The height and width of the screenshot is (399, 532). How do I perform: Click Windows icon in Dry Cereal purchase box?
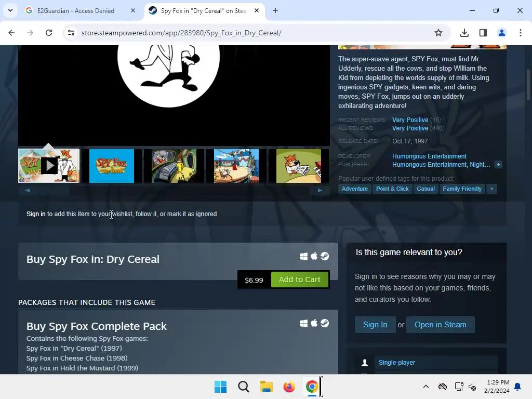click(x=303, y=257)
